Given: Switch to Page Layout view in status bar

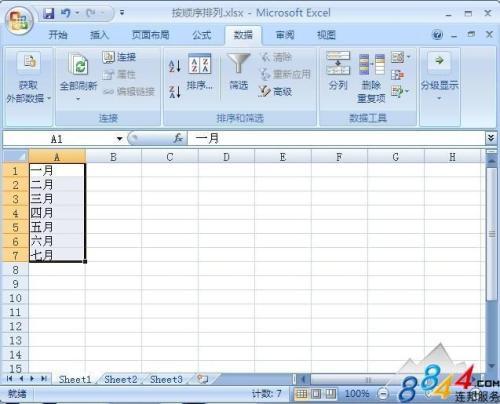Looking at the screenshot, I should pyautogui.click(x=316, y=394).
